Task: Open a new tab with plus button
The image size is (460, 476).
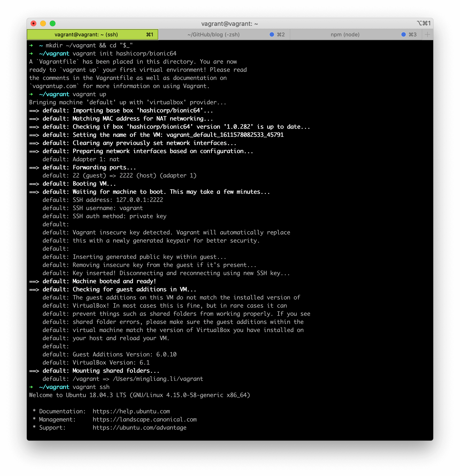Action: click(x=427, y=34)
